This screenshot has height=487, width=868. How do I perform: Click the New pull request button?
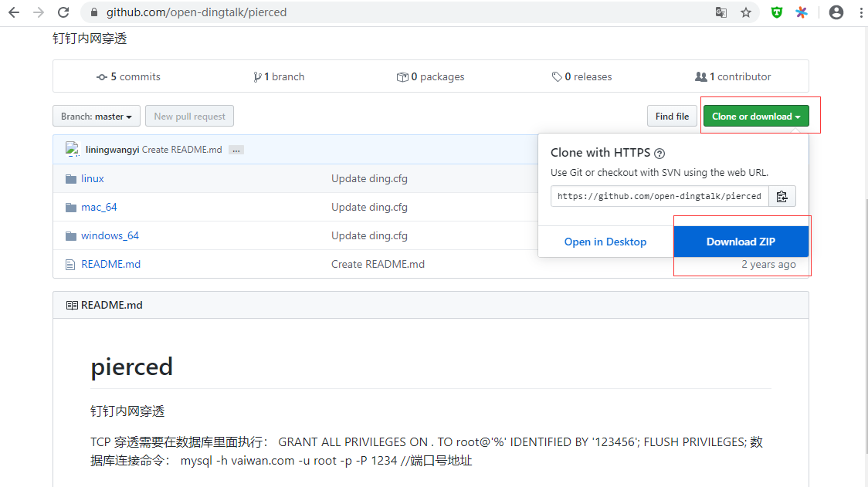pos(189,117)
